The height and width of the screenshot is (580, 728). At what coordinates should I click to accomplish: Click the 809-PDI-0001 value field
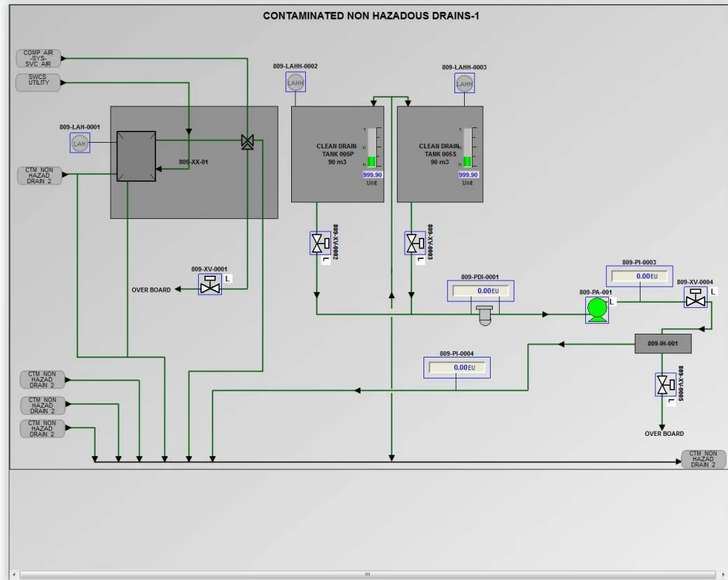pyautogui.click(x=480, y=291)
